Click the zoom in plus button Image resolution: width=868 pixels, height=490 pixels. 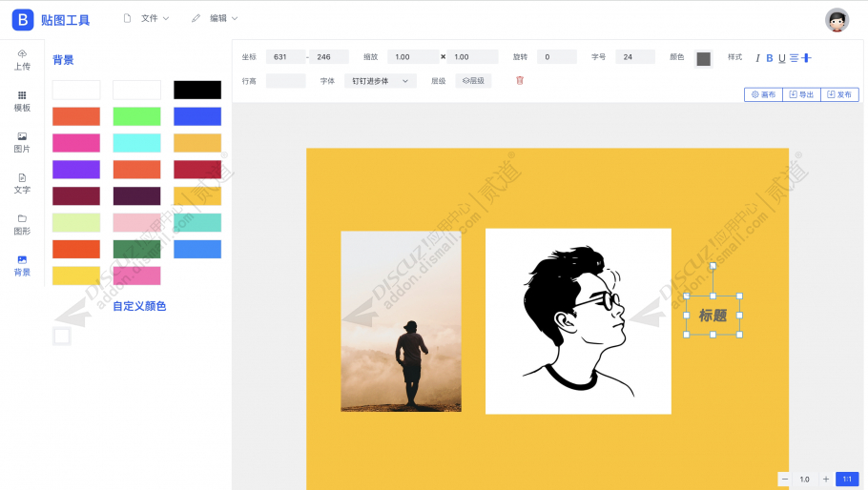tap(825, 479)
